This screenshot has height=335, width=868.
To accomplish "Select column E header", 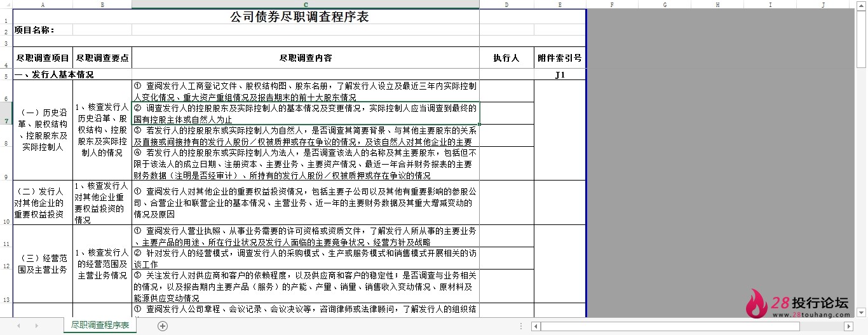I will tap(560, 4).
